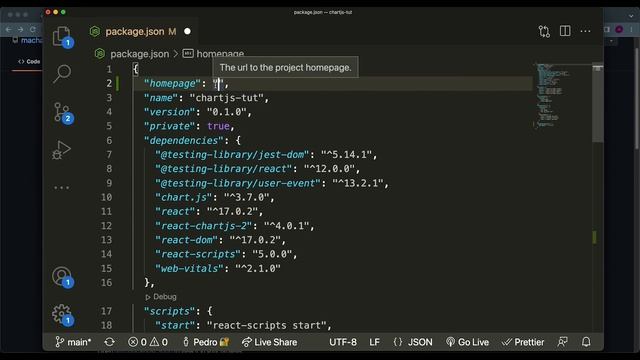The image size is (640, 360).
Task: Click line number 6 in gutter
Action: 109,140
